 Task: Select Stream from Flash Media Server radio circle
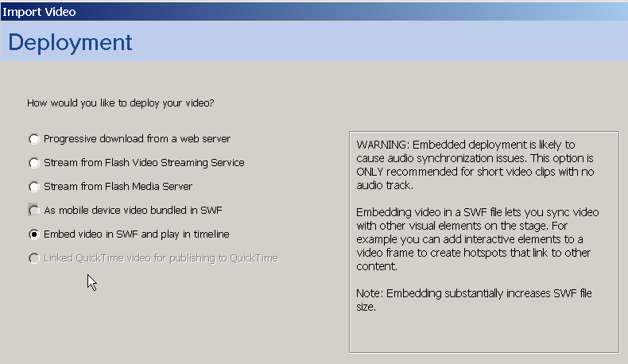tap(34, 187)
